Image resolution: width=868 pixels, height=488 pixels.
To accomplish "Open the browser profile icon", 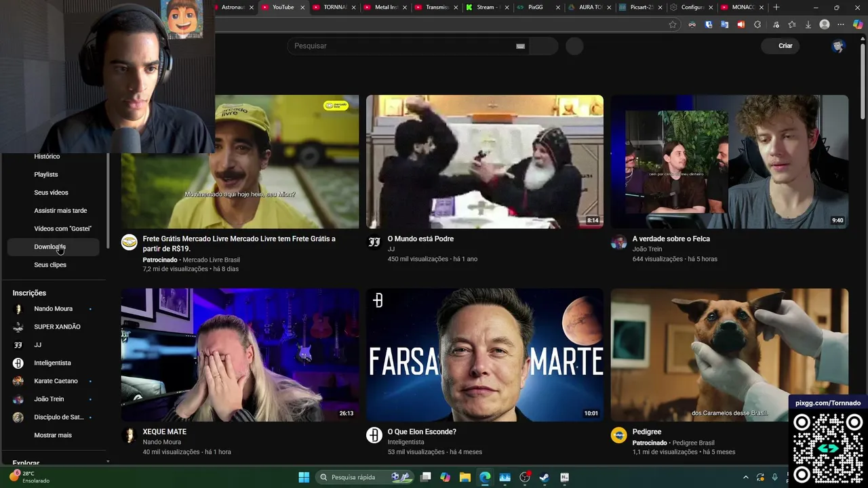I will (825, 24).
